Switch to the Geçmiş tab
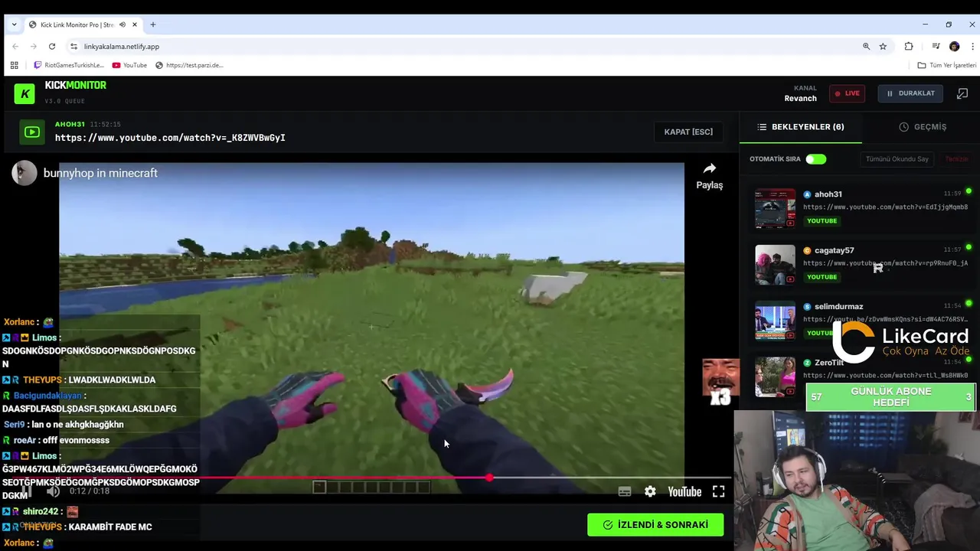 pyautogui.click(x=923, y=127)
